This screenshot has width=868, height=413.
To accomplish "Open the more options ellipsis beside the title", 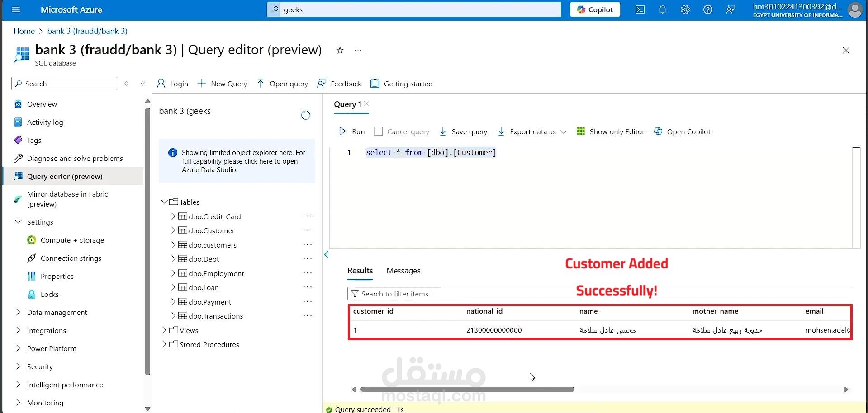I will click(358, 50).
